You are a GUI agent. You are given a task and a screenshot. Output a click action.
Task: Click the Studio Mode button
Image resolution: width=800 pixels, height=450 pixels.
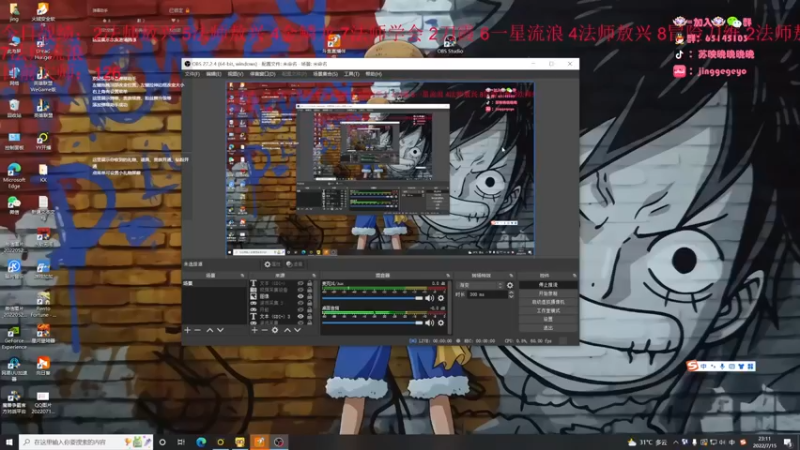point(548,311)
